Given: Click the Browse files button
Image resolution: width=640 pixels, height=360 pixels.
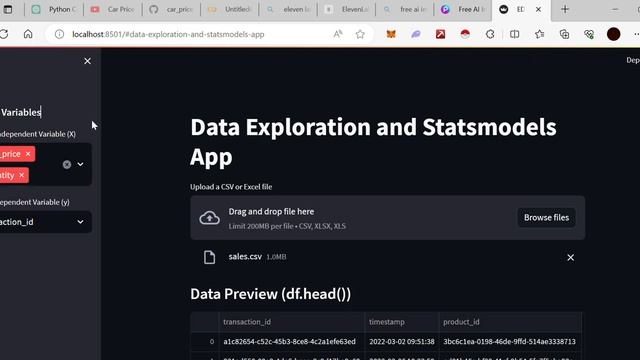Looking at the screenshot, I should (x=546, y=218).
